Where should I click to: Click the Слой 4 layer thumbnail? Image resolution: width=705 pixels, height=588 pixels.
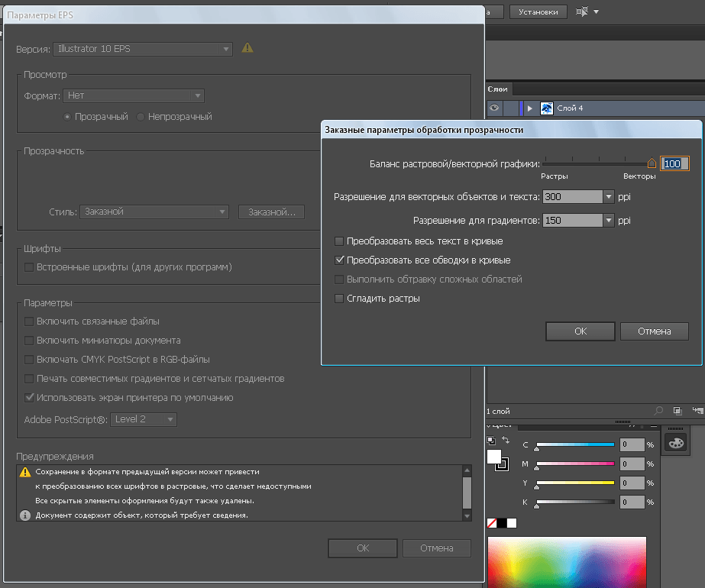[546, 108]
